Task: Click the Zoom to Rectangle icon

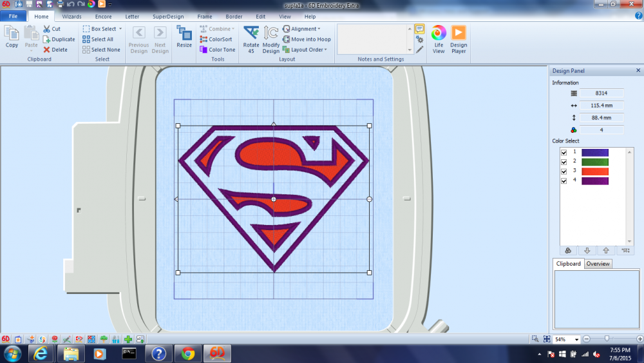Action: [535, 339]
